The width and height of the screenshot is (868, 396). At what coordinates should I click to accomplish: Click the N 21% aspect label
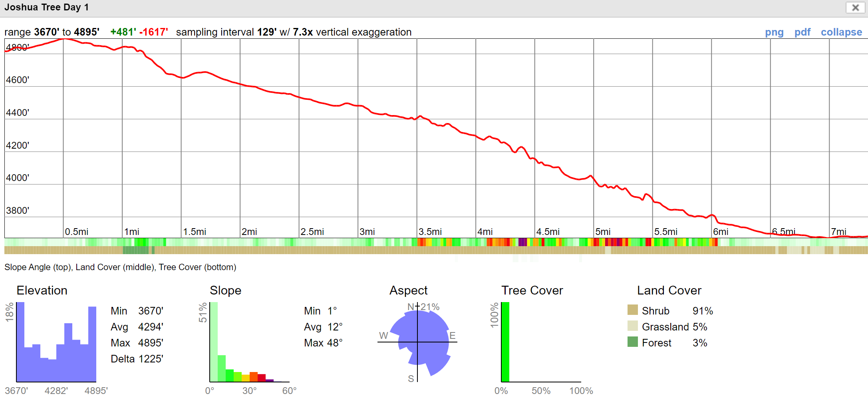pyautogui.click(x=423, y=307)
